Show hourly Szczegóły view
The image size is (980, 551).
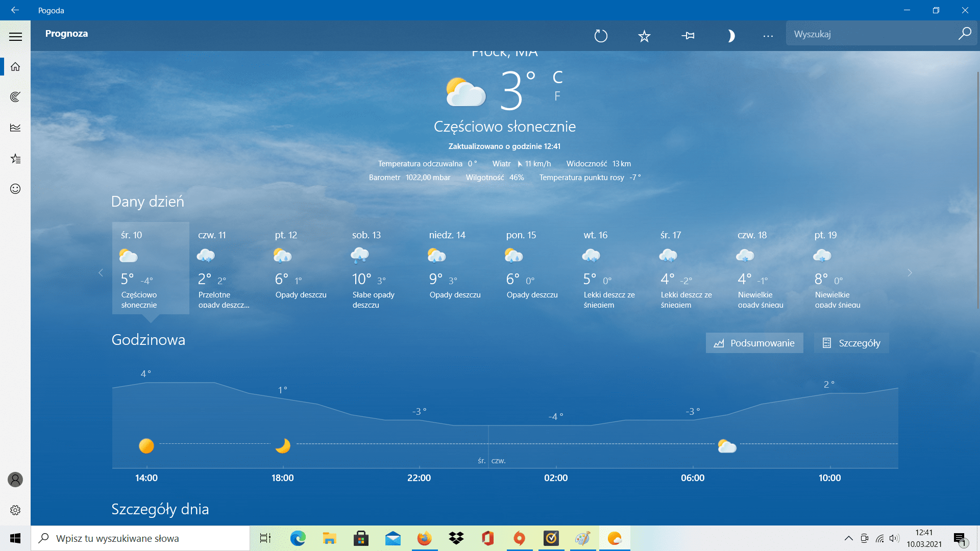pyautogui.click(x=851, y=343)
